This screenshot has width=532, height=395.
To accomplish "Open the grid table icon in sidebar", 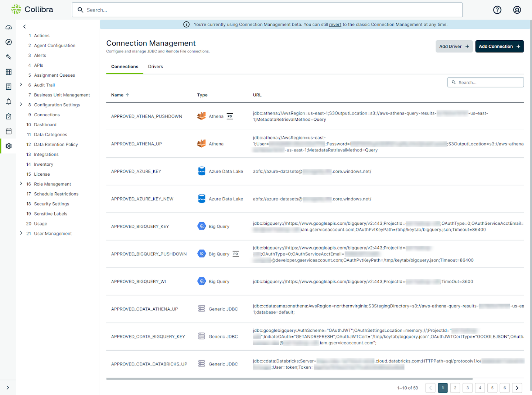I will (8, 72).
